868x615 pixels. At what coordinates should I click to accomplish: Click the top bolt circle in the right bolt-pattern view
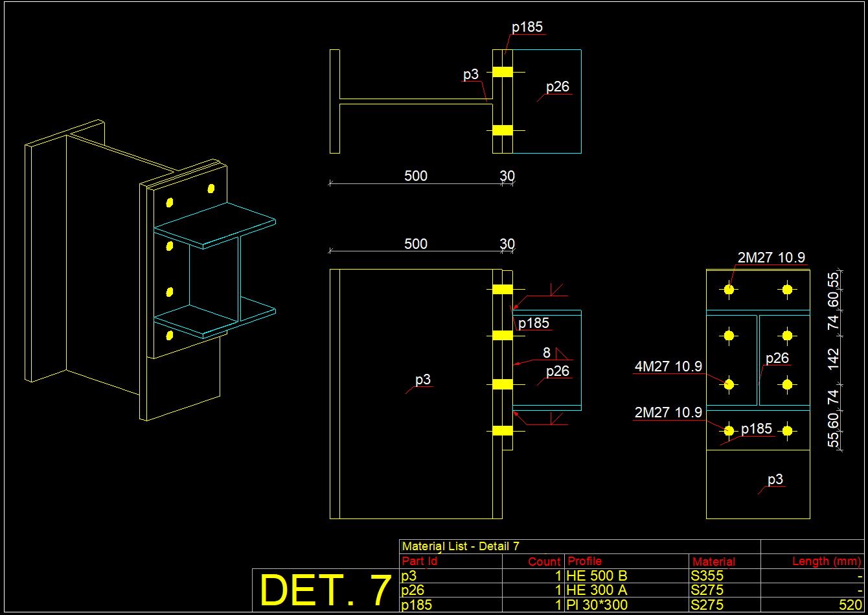coord(729,290)
